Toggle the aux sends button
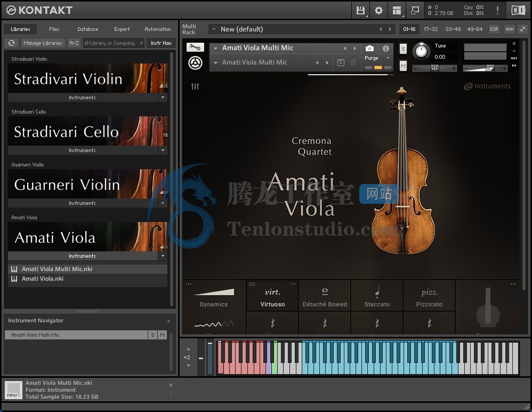Viewport: 532px width, 412px height. coord(509,29)
